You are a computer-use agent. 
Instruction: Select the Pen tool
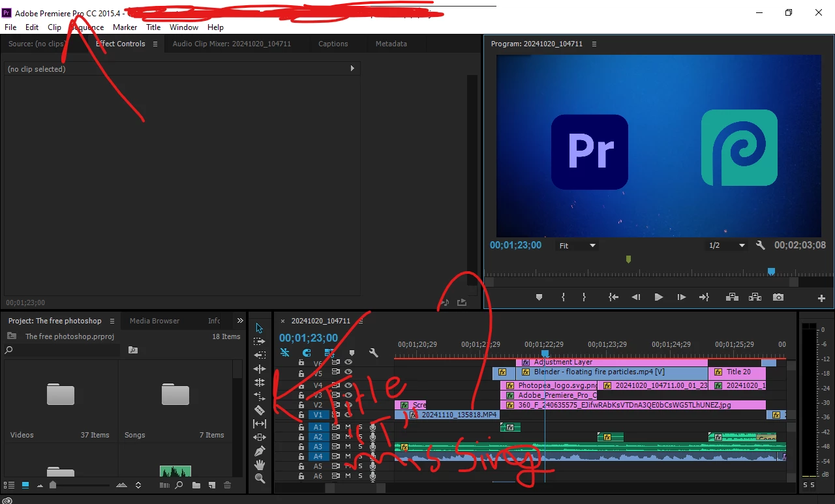click(x=260, y=451)
